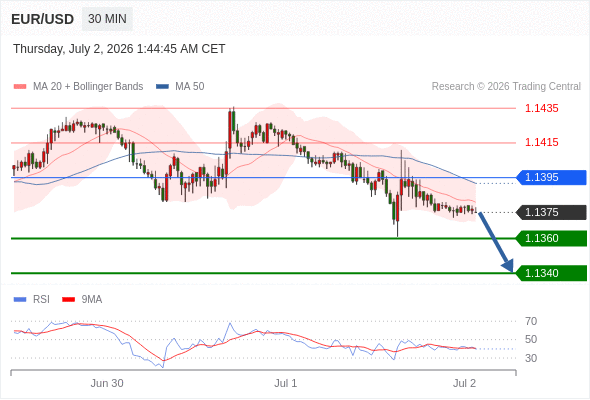Click the Thursday, July 2, 2026 timestamp
Screen dimensions: 590x400
119,49
